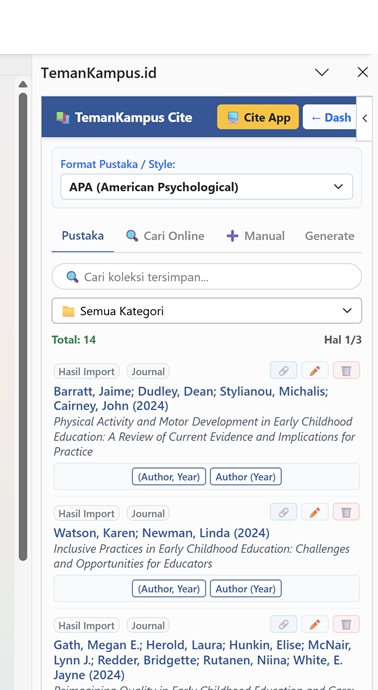Click the link icon for the Watson, Karen entry
Image resolution: width=378 pixels, height=690 pixels.
pos(283,512)
